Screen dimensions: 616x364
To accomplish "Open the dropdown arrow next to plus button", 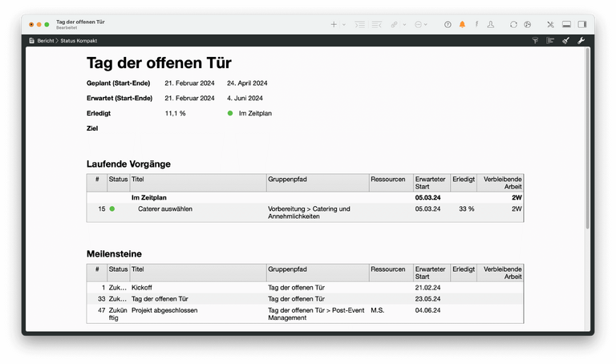I will (344, 25).
